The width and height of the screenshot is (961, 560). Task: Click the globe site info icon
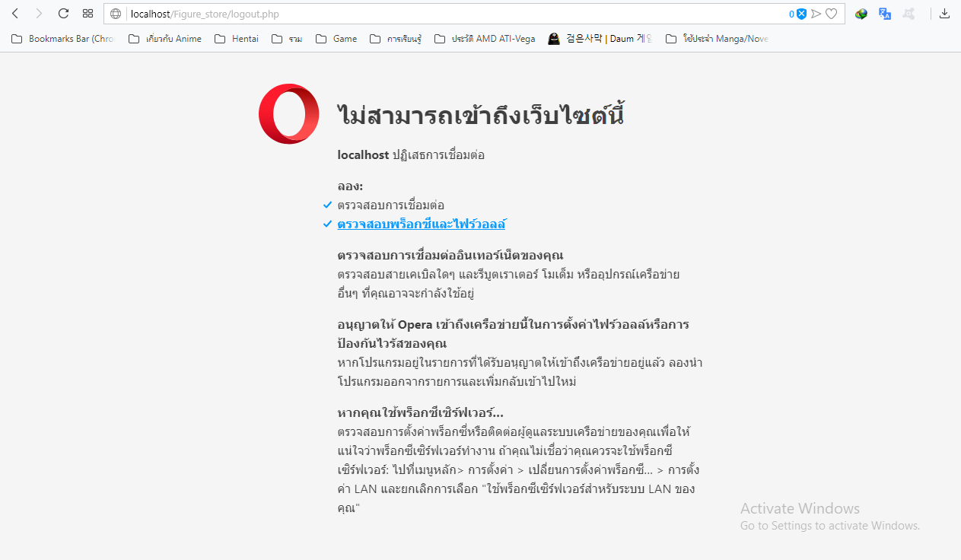click(x=116, y=14)
